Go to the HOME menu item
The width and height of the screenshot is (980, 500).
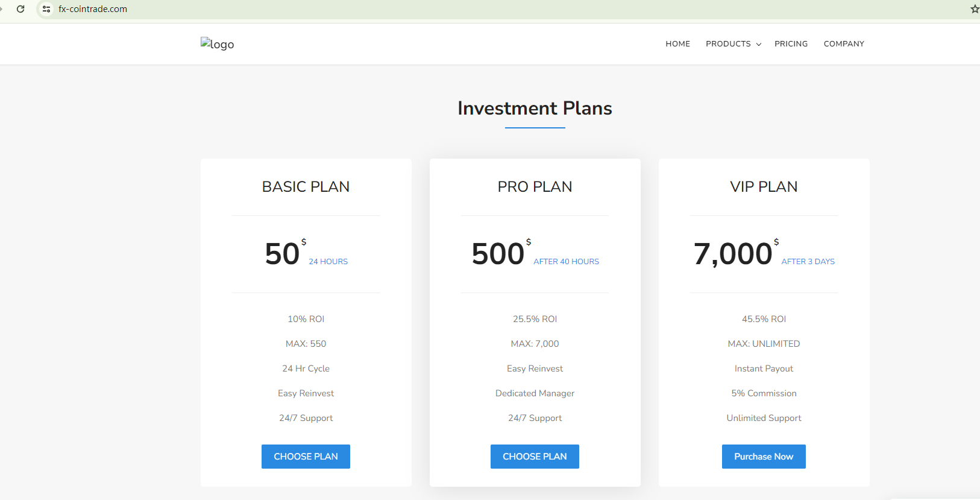[677, 44]
